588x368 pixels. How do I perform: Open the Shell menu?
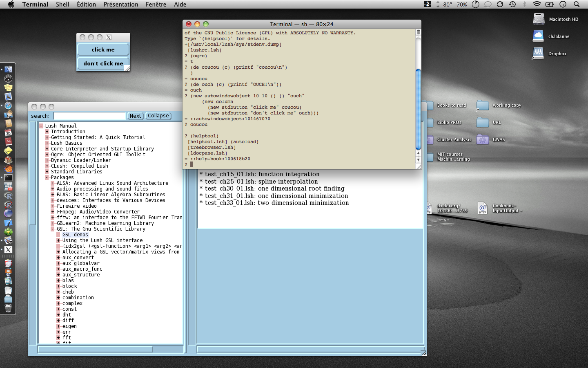tap(62, 4)
